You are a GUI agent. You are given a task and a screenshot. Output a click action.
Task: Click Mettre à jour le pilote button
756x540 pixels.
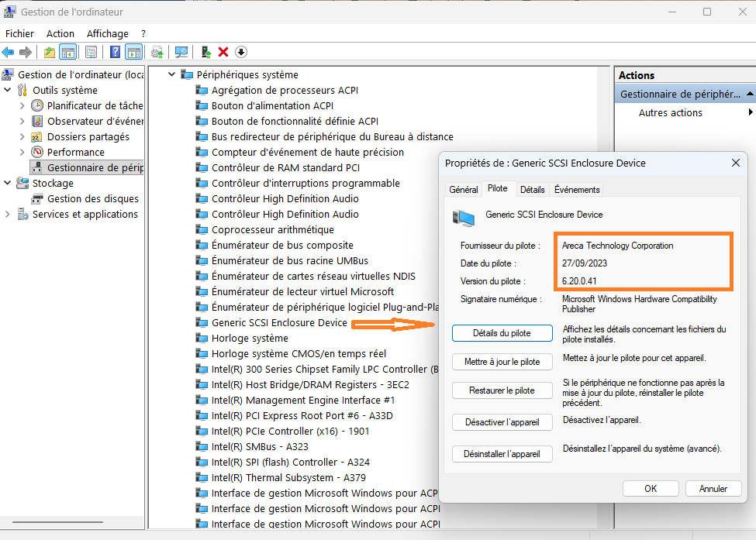(x=502, y=362)
